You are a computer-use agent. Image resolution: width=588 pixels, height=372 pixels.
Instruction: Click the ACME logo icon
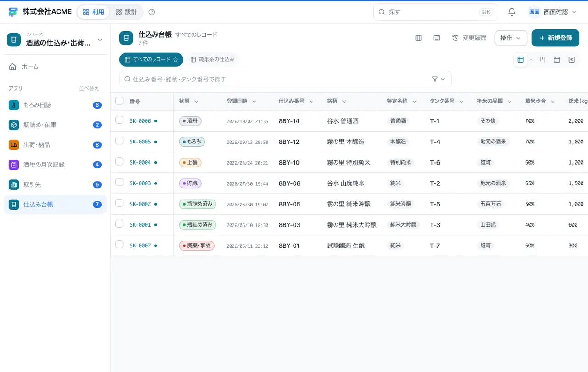(13, 12)
